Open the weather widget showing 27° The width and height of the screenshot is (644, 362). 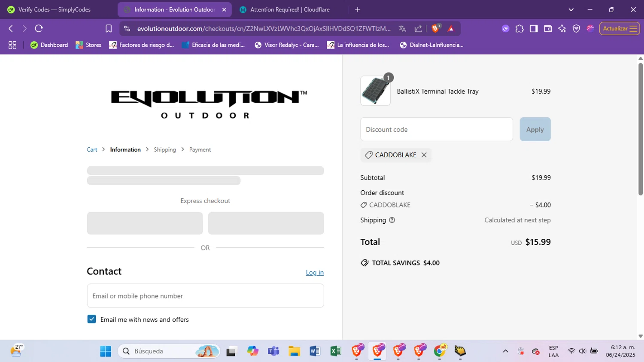coord(16,351)
